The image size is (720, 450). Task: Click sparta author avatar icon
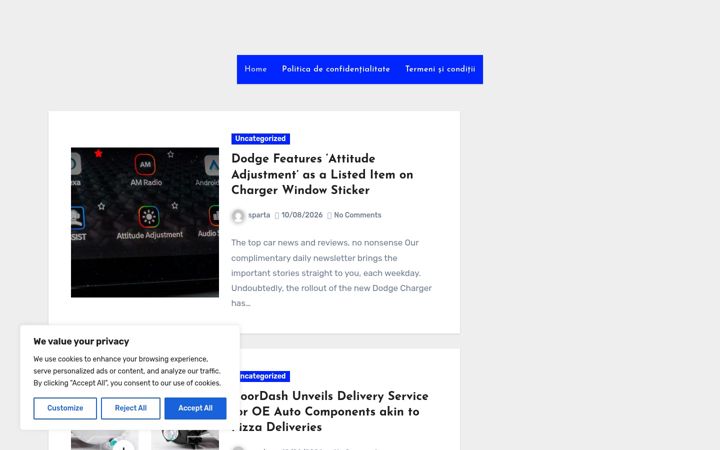[238, 216]
